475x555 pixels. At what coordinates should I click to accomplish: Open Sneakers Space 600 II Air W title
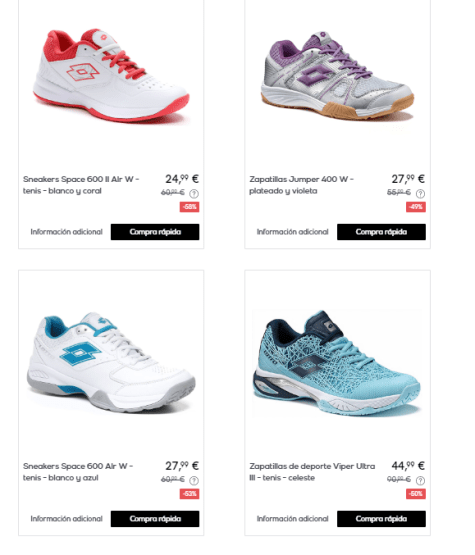81,185
